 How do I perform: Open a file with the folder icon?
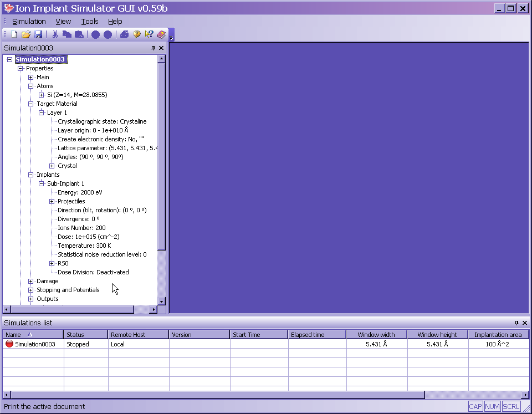[26, 35]
